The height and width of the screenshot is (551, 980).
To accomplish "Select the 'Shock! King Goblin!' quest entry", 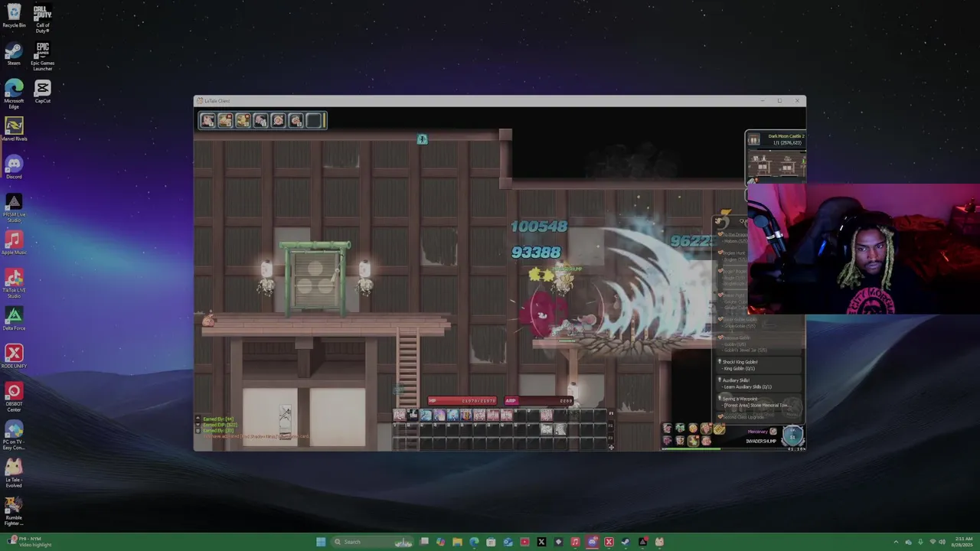I will tap(759, 365).
